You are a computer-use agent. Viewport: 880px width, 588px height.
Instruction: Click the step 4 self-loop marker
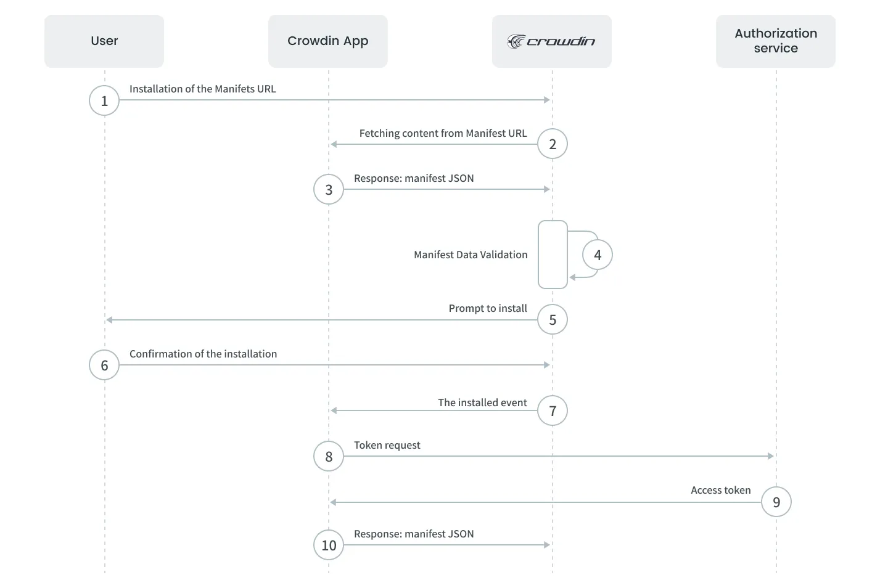[x=598, y=255]
